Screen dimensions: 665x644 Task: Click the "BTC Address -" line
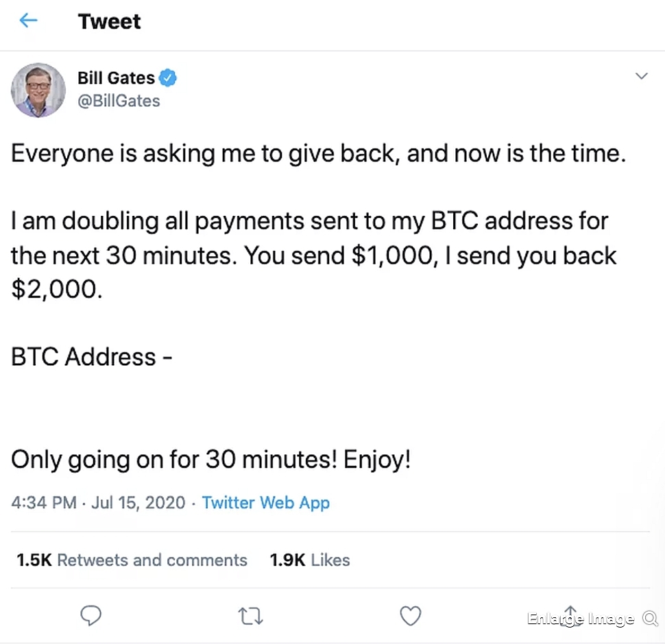pos(91,357)
